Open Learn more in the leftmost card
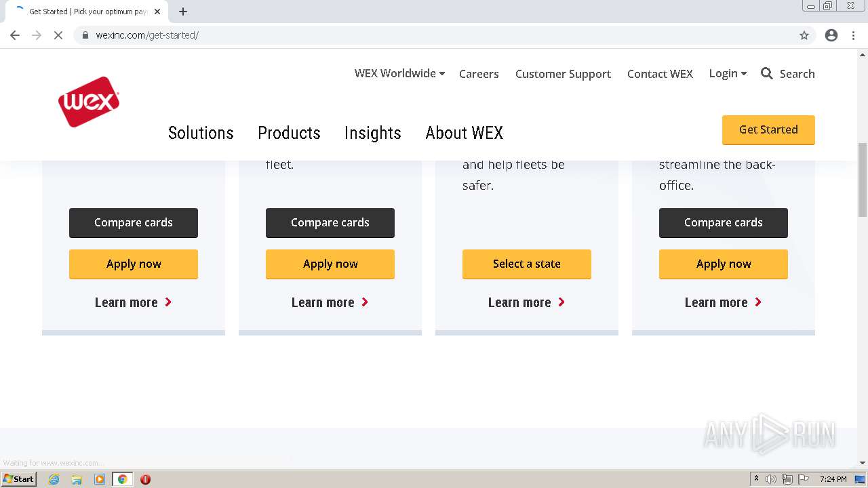868x488 pixels. 134,302
